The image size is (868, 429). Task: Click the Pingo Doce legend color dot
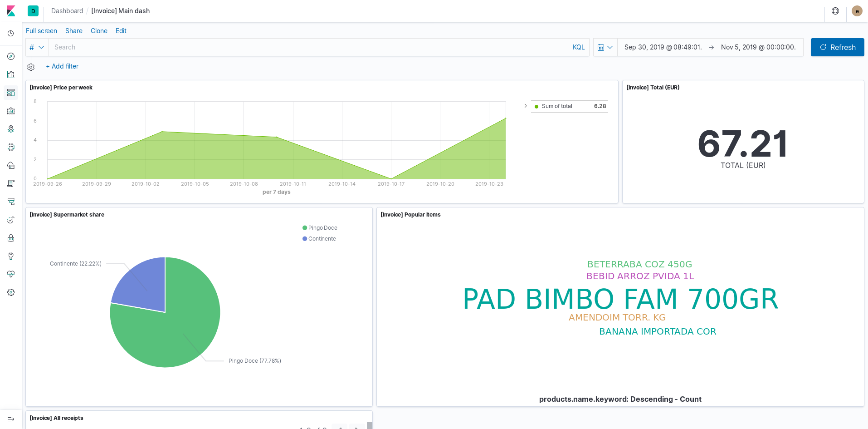tap(305, 228)
